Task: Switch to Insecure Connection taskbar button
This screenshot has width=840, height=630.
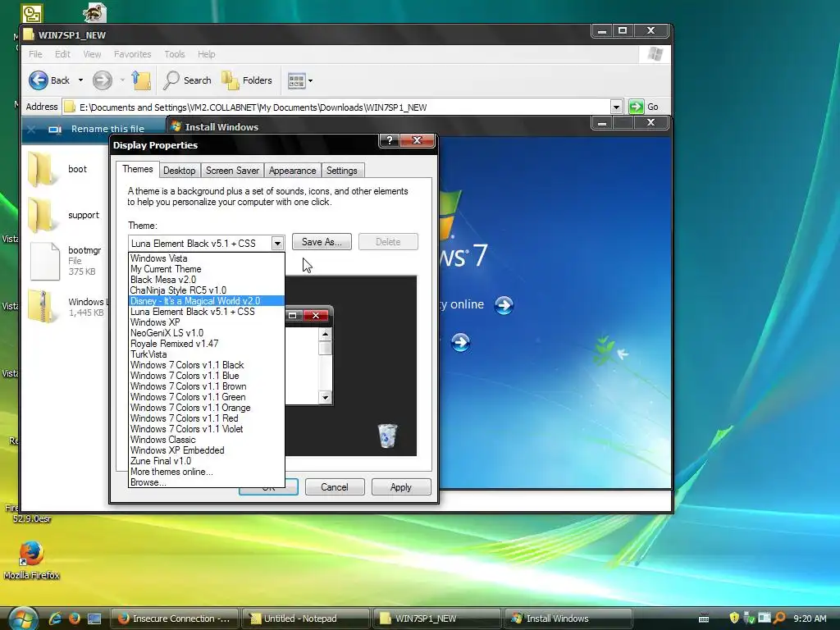Action: (174, 619)
